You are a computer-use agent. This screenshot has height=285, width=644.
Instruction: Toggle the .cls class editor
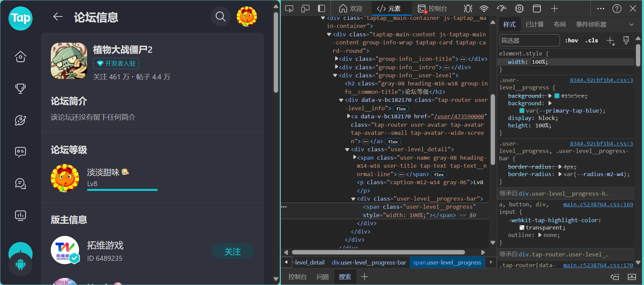tap(592, 40)
